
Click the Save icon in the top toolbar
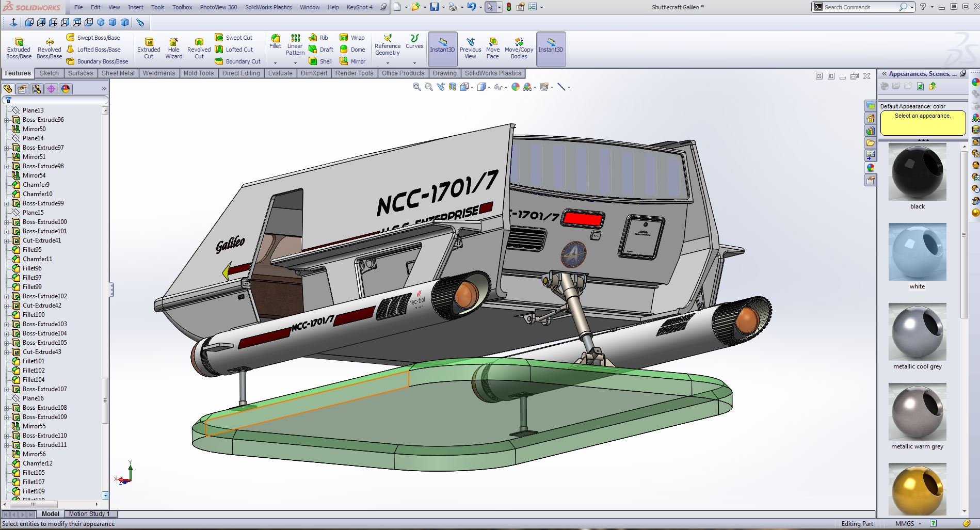435,7
